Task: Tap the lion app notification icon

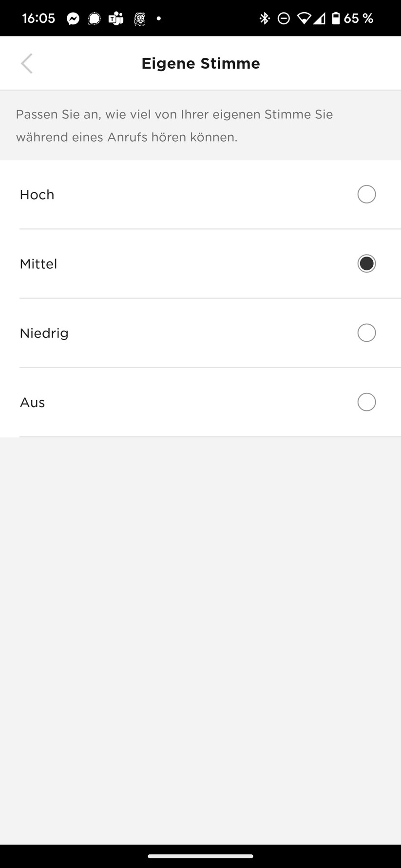Action: coord(139,18)
